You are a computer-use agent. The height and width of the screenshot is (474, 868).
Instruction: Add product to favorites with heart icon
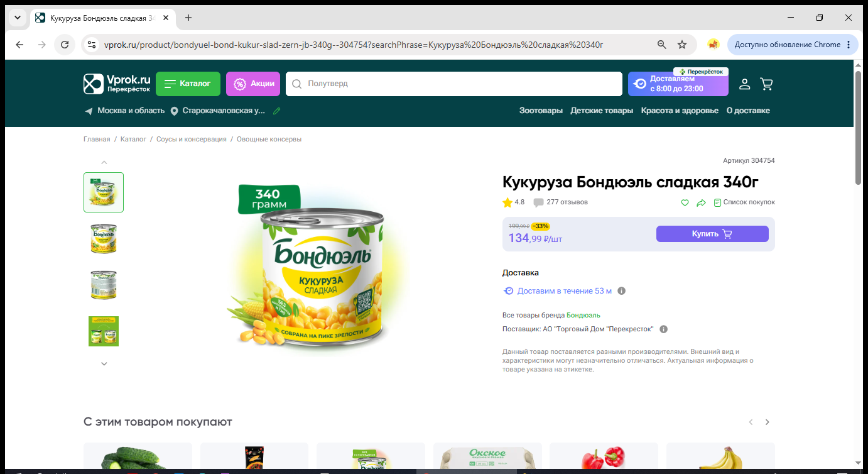click(x=685, y=202)
